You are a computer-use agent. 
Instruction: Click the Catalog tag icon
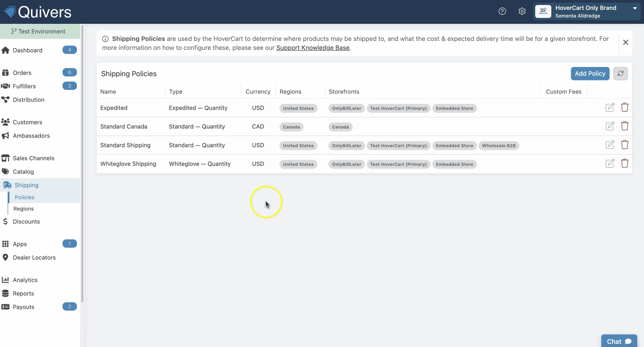[5, 171]
